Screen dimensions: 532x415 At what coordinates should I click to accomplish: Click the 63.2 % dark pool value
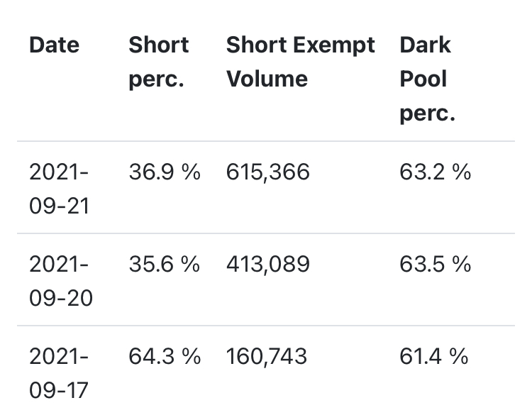pos(435,172)
